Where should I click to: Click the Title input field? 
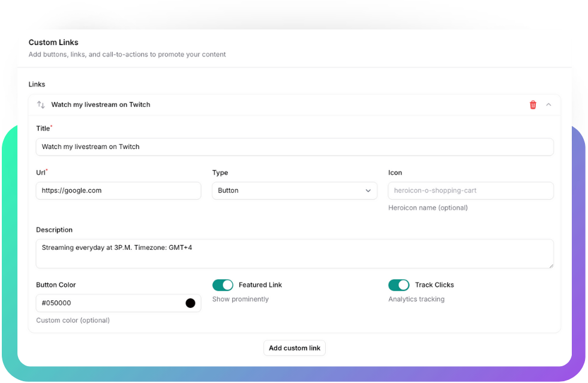pos(294,146)
